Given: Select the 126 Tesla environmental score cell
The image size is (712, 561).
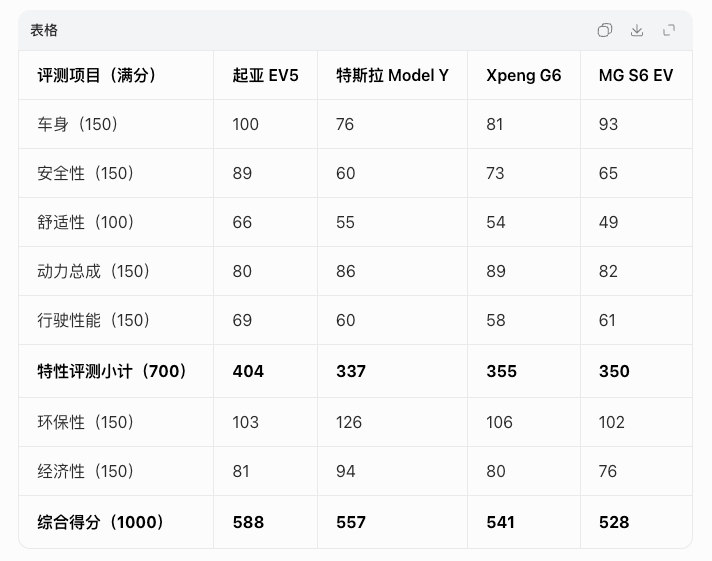Looking at the screenshot, I should [x=349, y=422].
